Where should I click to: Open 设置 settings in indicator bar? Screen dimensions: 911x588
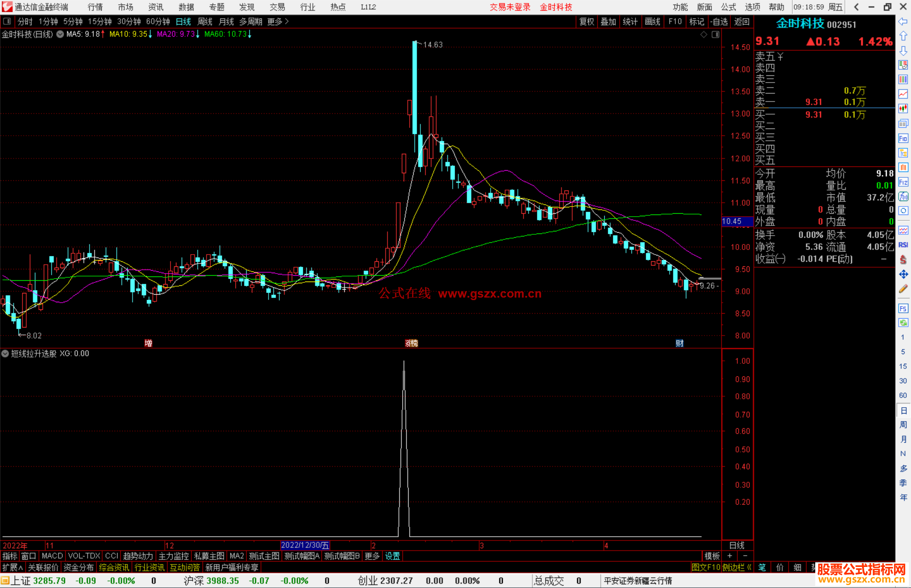coord(392,556)
